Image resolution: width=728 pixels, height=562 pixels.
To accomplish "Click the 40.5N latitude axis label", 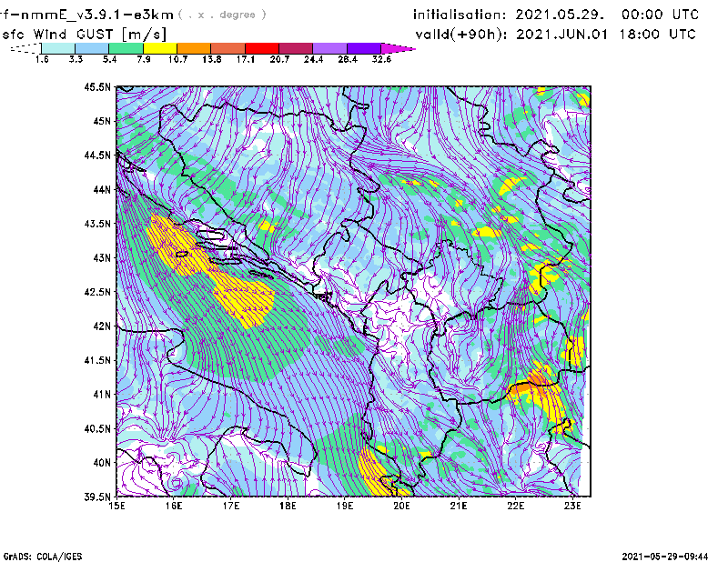I will (x=97, y=429).
